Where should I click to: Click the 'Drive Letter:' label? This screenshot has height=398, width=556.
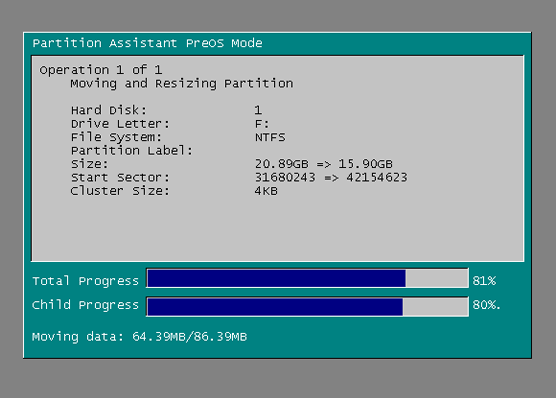click(120, 124)
